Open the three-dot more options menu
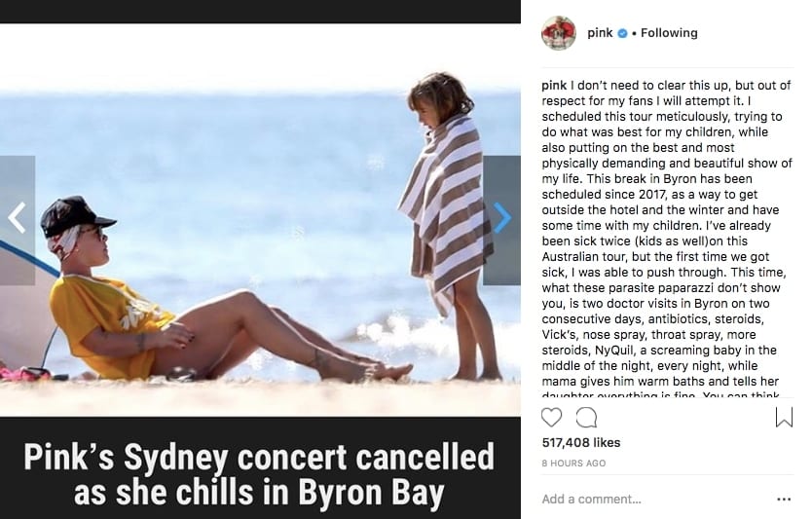Viewport: 812px width, 519px height. click(784, 500)
